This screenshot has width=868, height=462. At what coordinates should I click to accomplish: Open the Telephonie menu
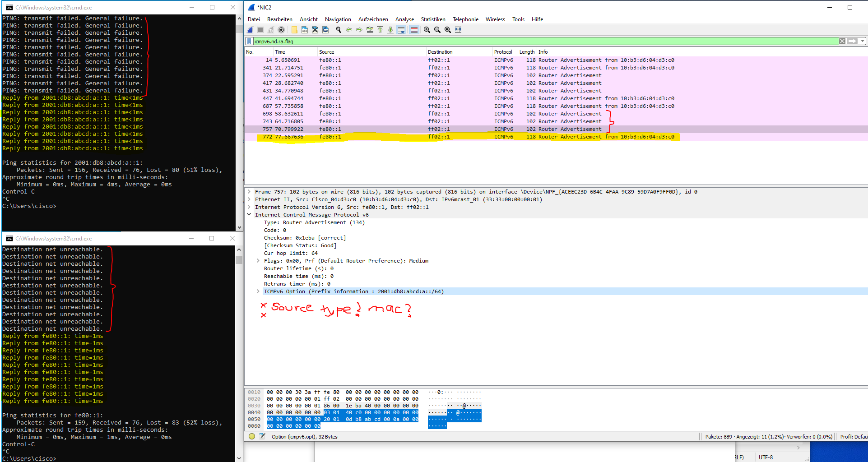click(465, 19)
